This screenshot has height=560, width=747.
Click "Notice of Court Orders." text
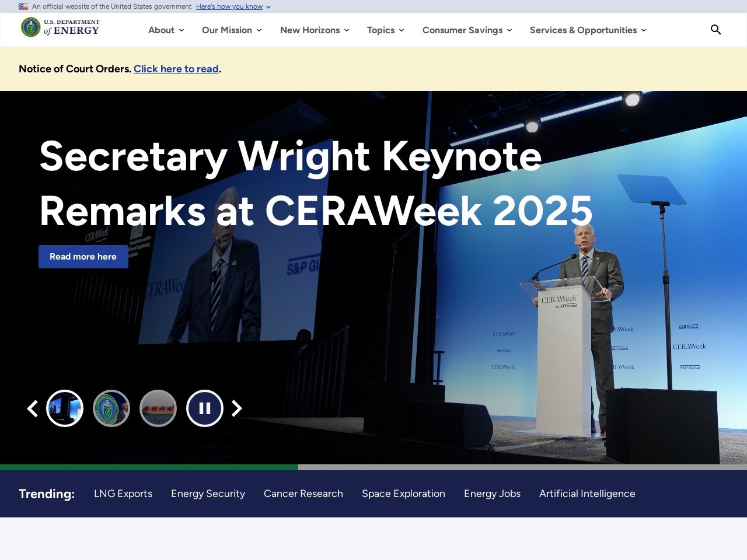[75, 69]
